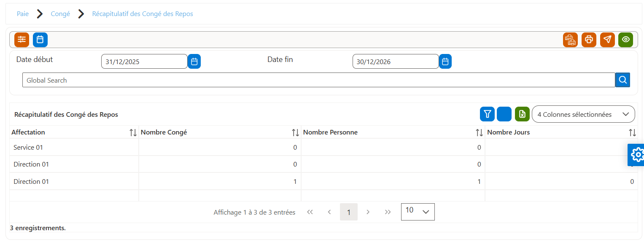Screen dimensions: 644x242
Task: Click the orange filter sliders icon
Action: click(22, 40)
